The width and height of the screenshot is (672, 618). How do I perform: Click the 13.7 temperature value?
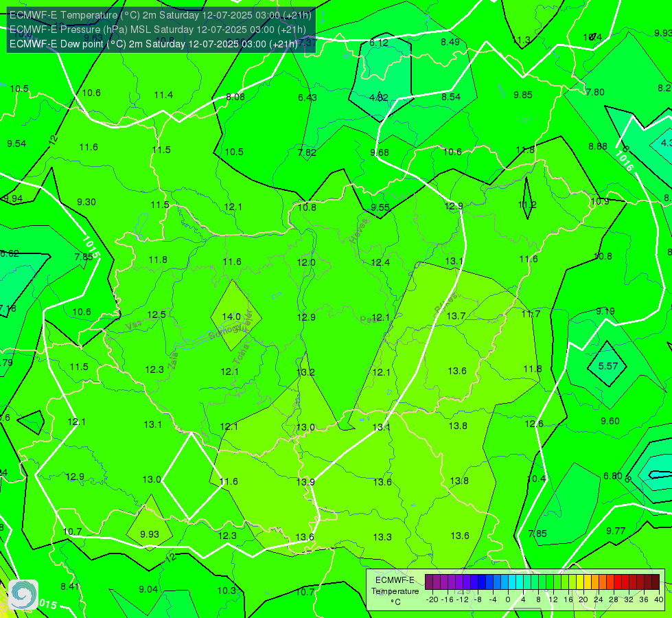point(456,316)
